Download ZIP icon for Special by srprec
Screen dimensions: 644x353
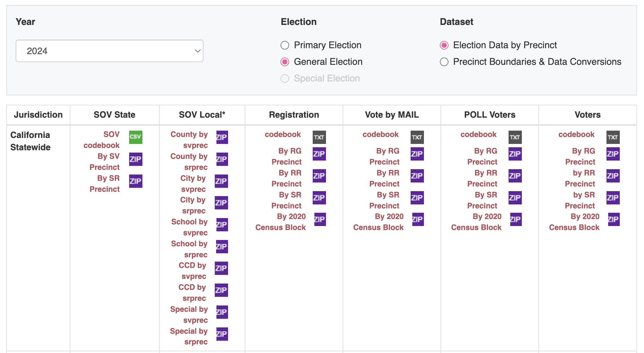click(x=222, y=334)
